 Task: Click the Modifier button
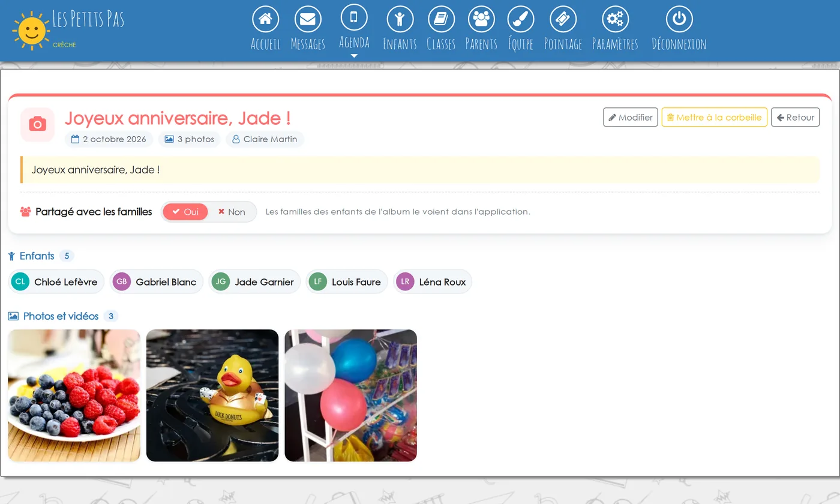(631, 117)
